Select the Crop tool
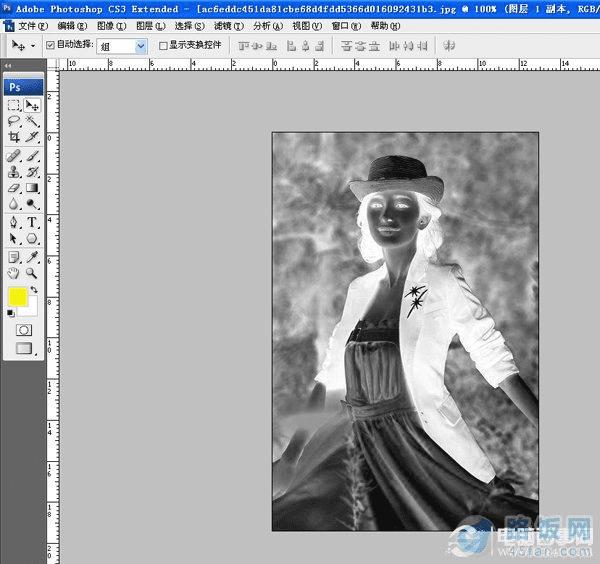 tap(14, 137)
